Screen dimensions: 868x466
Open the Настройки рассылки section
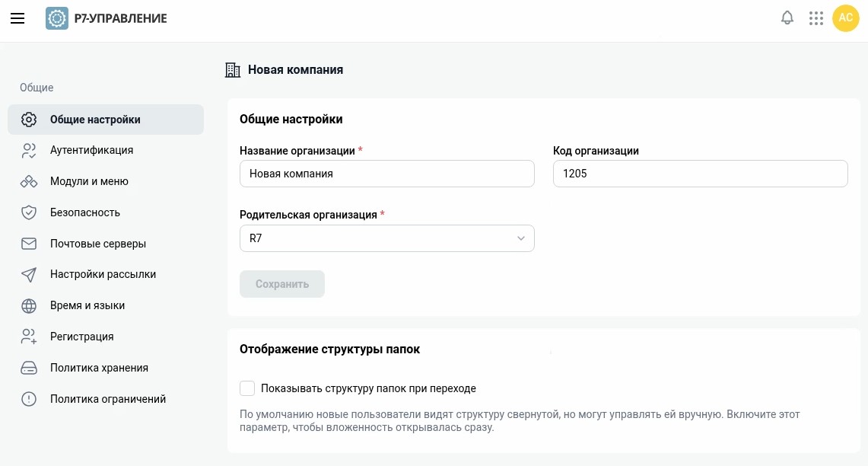click(106, 274)
